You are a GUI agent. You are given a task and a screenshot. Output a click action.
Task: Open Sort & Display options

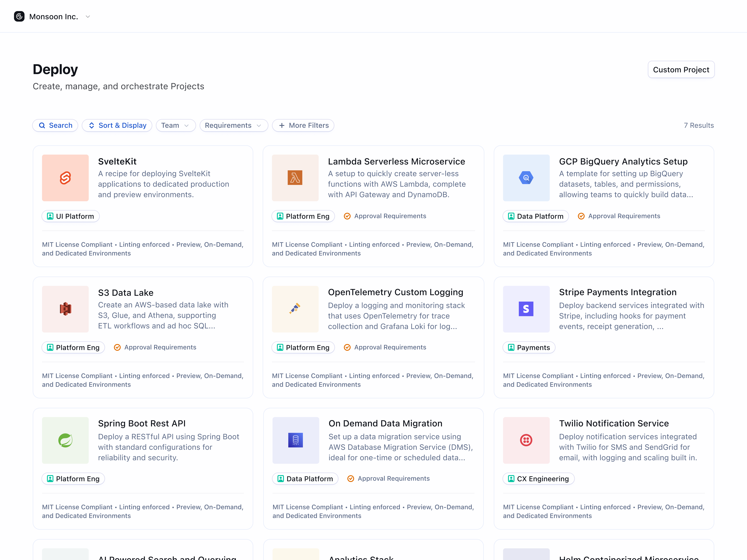(x=117, y=125)
